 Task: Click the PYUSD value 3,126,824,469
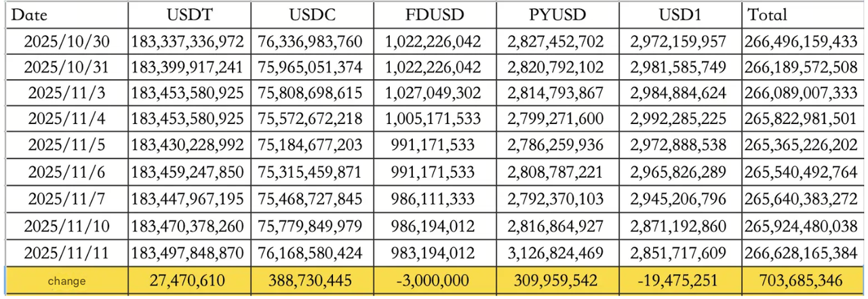(x=555, y=253)
